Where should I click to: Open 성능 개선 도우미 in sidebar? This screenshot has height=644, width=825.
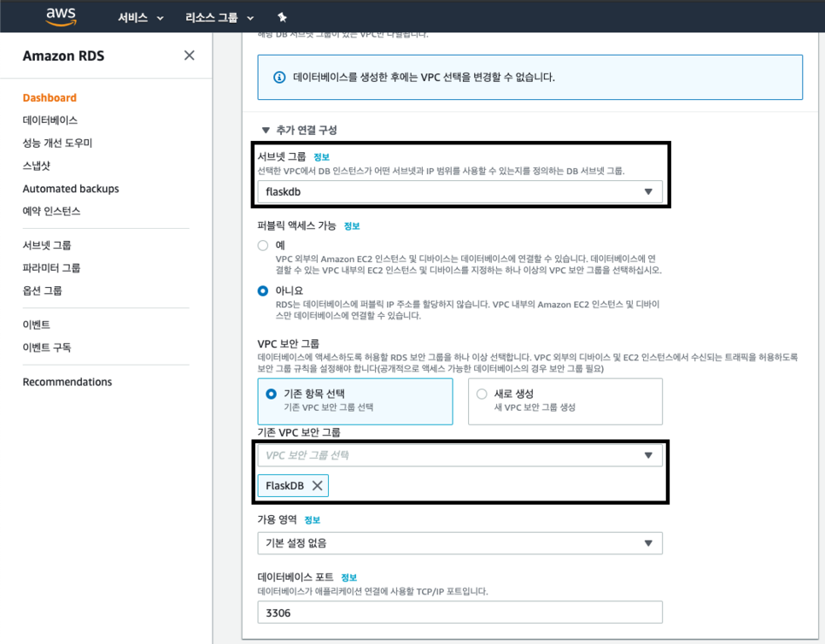click(57, 143)
